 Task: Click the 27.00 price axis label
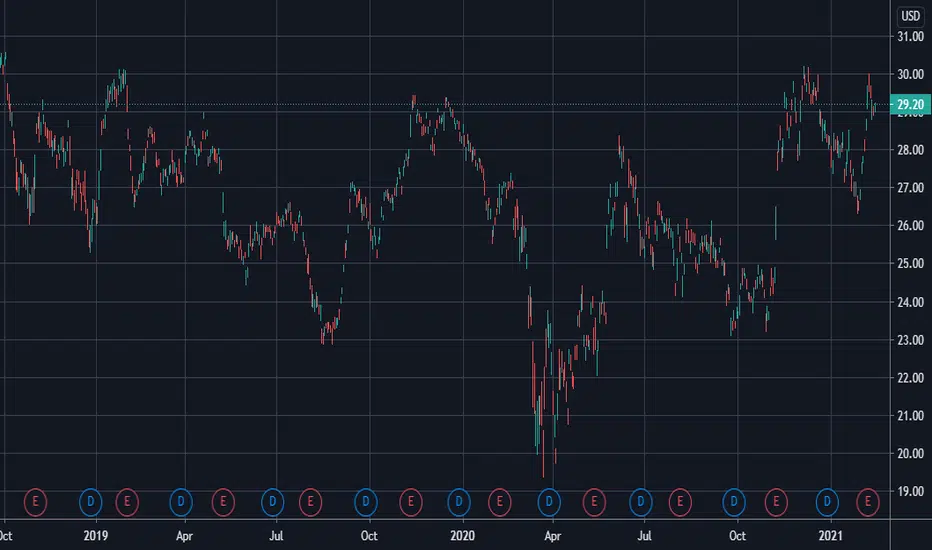point(910,188)
